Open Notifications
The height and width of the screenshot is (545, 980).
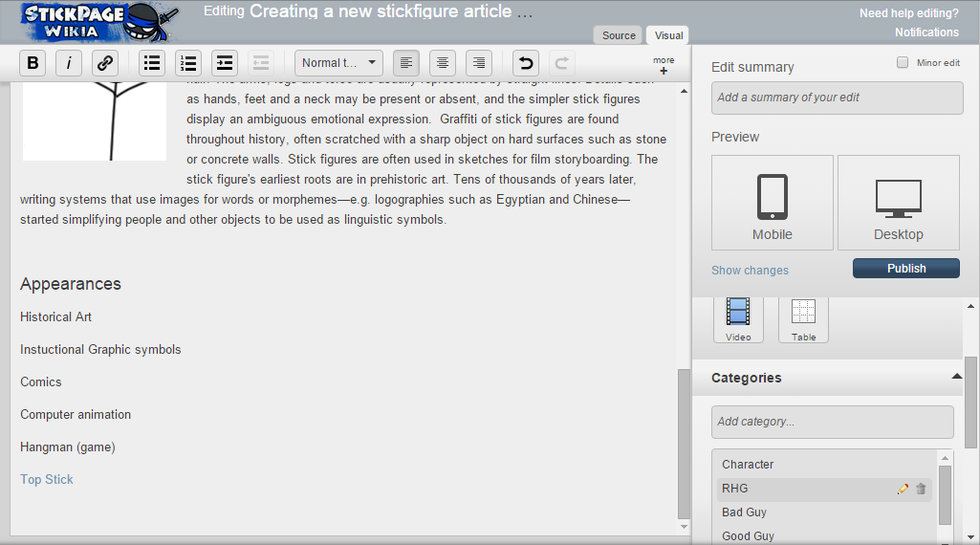(x=926, y=33)
